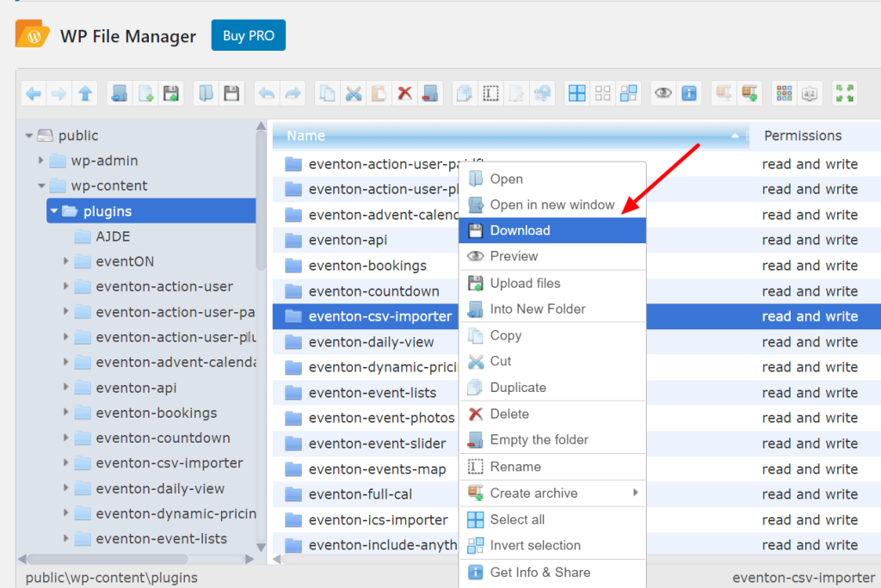Screen dimensions: 881x588
Task: Expand eventon-countdown tree node arrow
Action: tap(65, 438)
